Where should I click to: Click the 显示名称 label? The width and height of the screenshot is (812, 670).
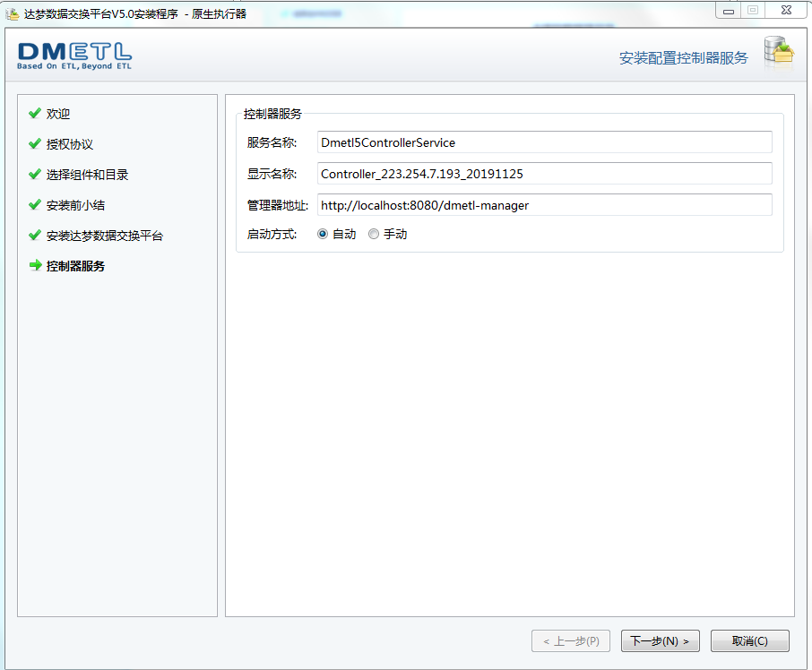(272, 175)
